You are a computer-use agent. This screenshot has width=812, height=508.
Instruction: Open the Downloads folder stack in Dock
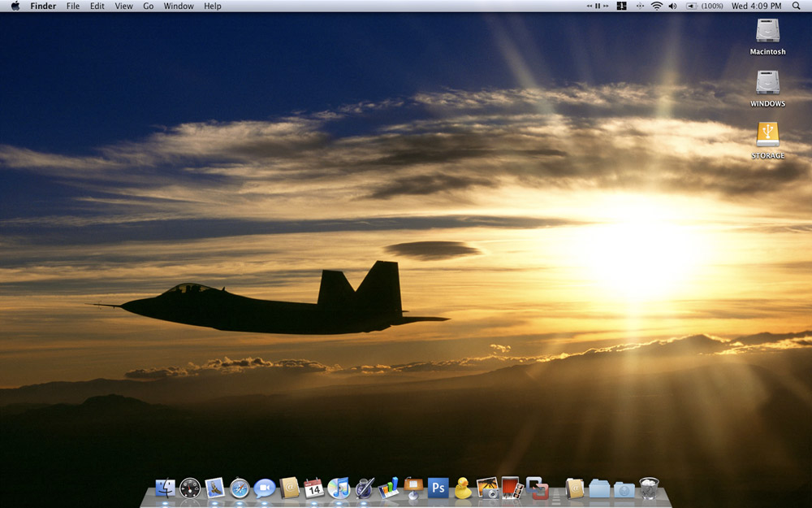[624, 488]
